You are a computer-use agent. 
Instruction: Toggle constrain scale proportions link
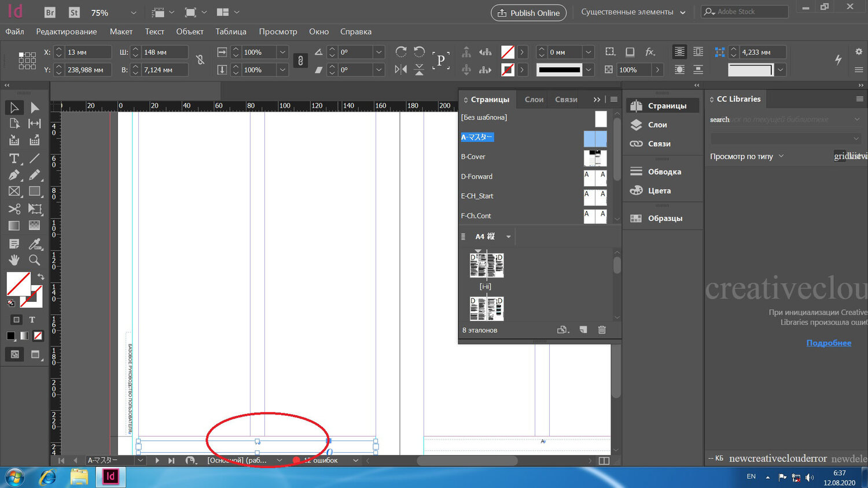300,61
